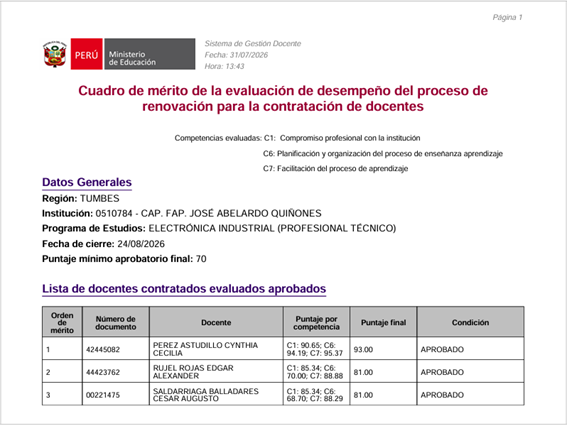
Task: Click the Número de documento column header
Action: (x=116, y=322)
